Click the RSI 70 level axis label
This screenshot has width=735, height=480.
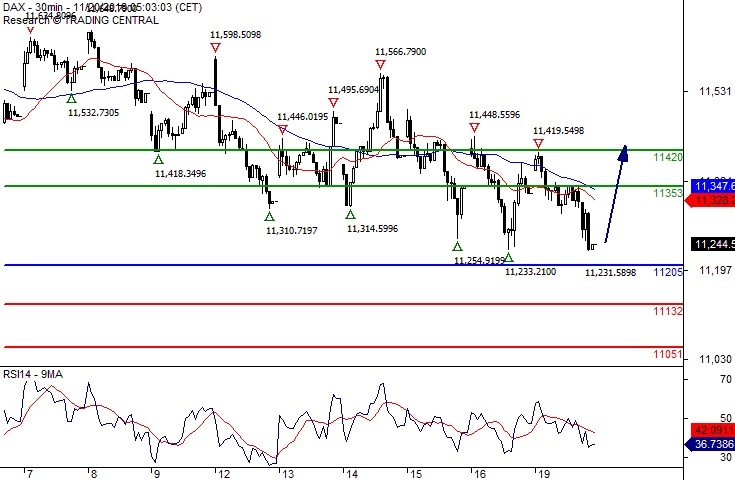726,379
